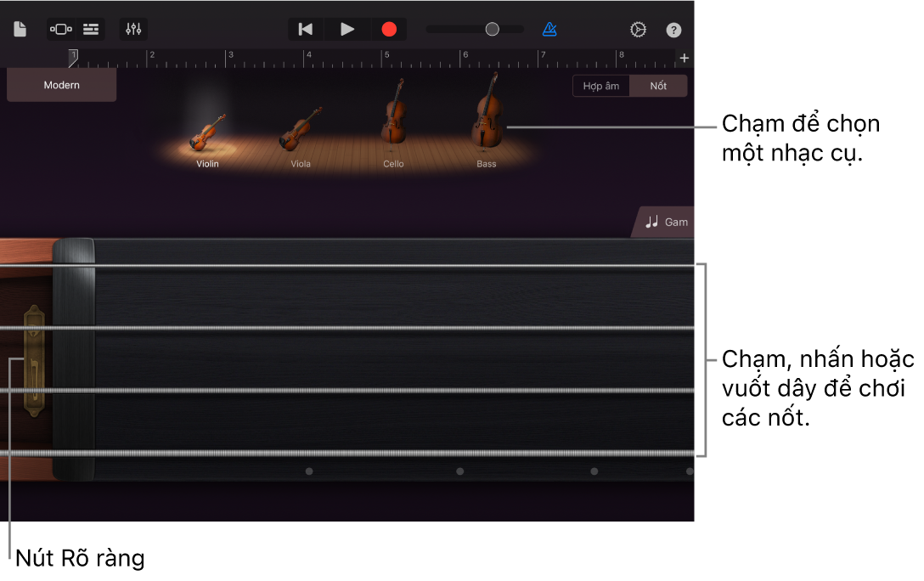This screenshot has width=924, height=581.
Task: Add a song section with plus
Action: point(685,58)
